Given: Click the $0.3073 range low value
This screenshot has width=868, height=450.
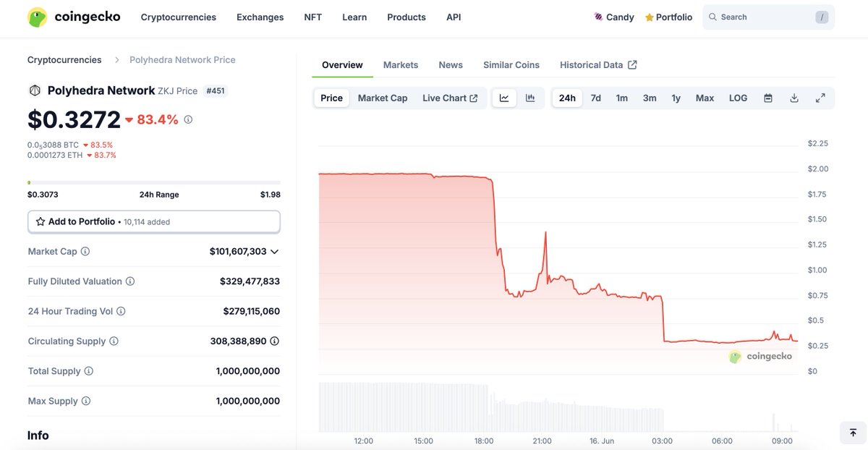Looking at the screenshot, I should (x=43, y=195).
